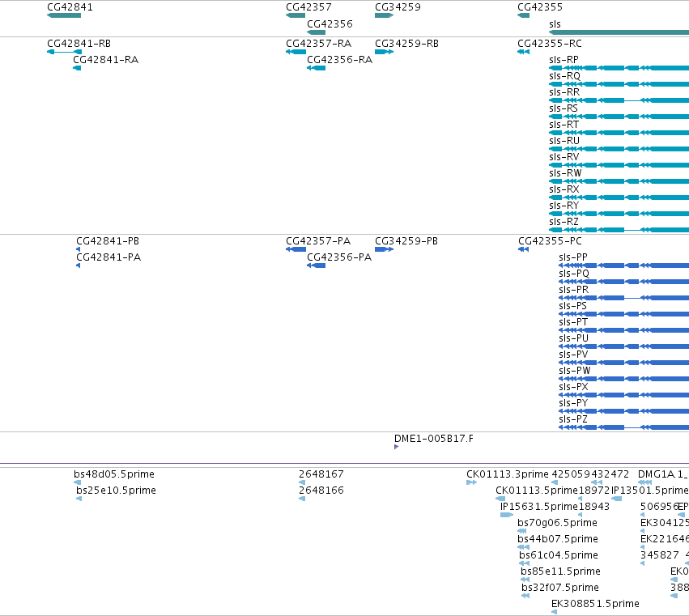Click EST IP15631.5prime

coord(507,515)
